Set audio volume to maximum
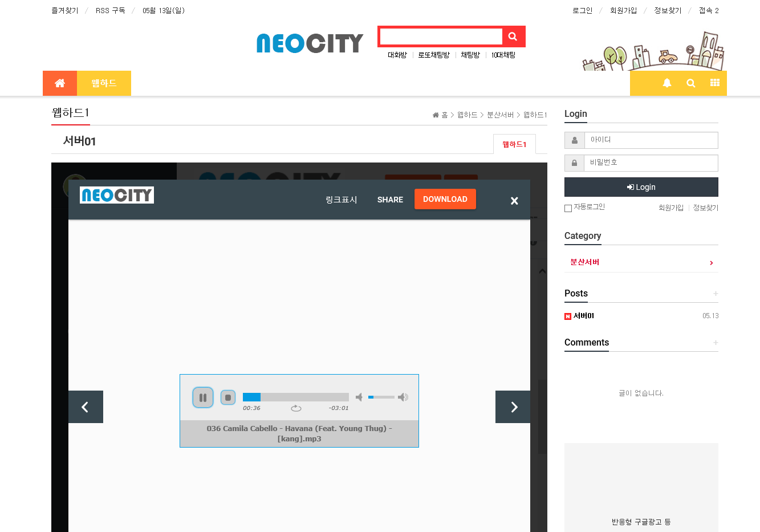This screenshot has height=532, width=760. (x=403, y=397)
